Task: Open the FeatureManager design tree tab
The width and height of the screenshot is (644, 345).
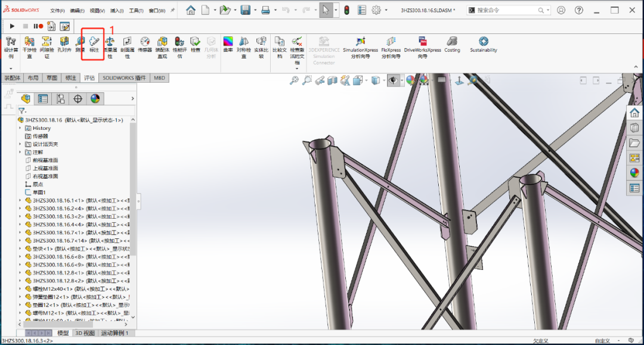Action: point(26,98)
